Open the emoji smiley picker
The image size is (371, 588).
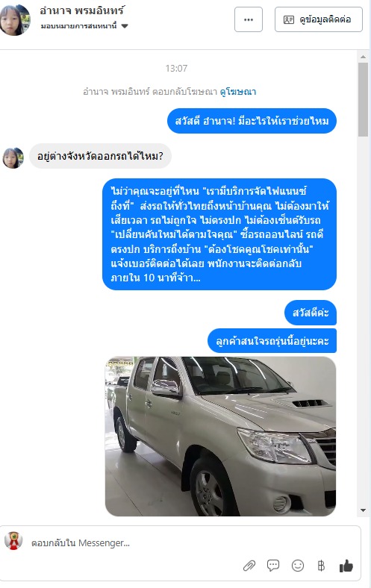pyautogui.click(x=298, y=566)
